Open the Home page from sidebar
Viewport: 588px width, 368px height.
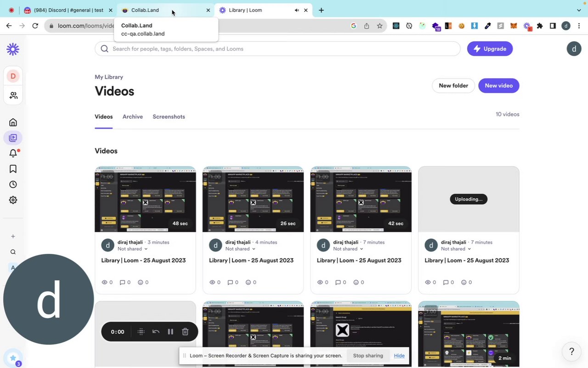pyautogui.click(x=13, y=122)
